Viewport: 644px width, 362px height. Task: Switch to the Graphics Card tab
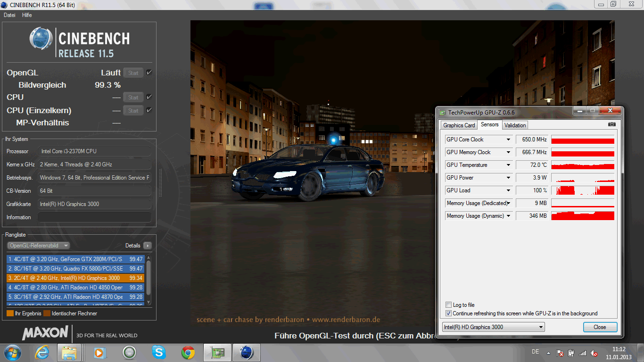point(459,125)
